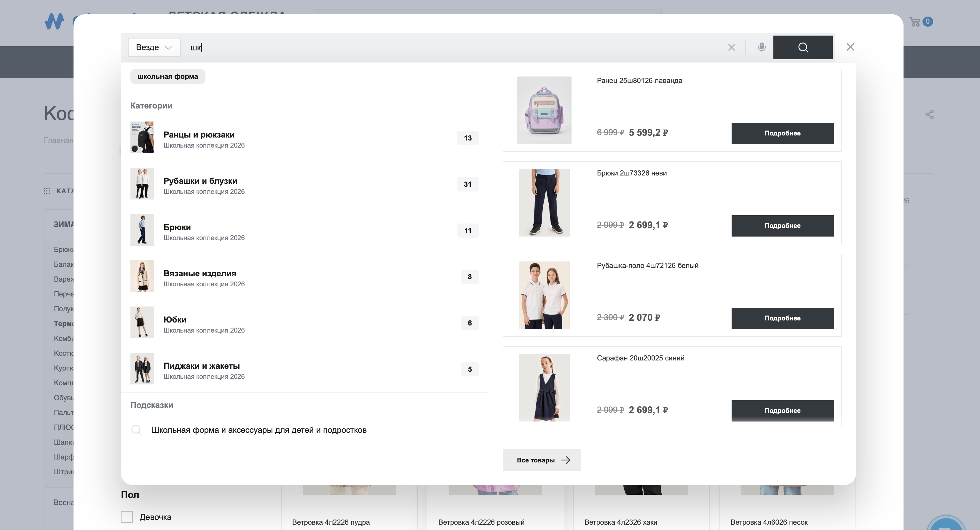The height and width of the screenshot is (530, 980).
Task: Open Юбки category
Action: [304, 323]
